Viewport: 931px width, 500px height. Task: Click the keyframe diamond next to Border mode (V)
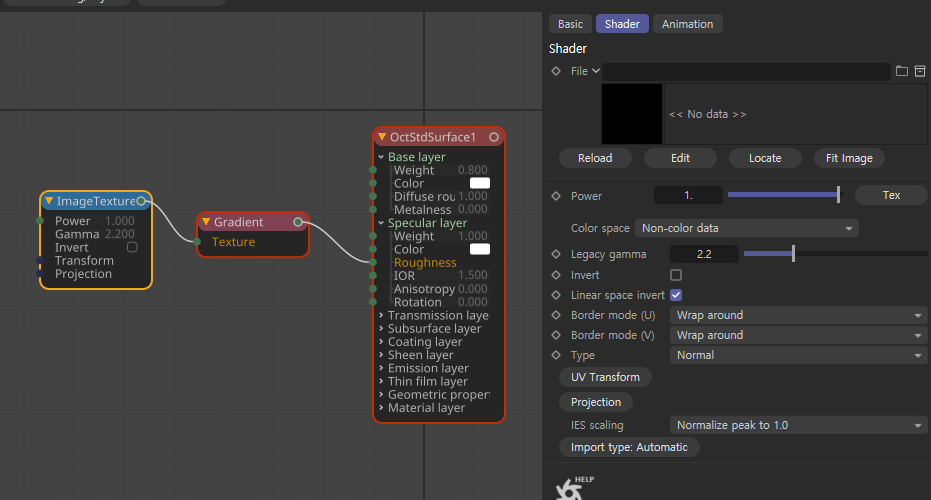[556, 335]
